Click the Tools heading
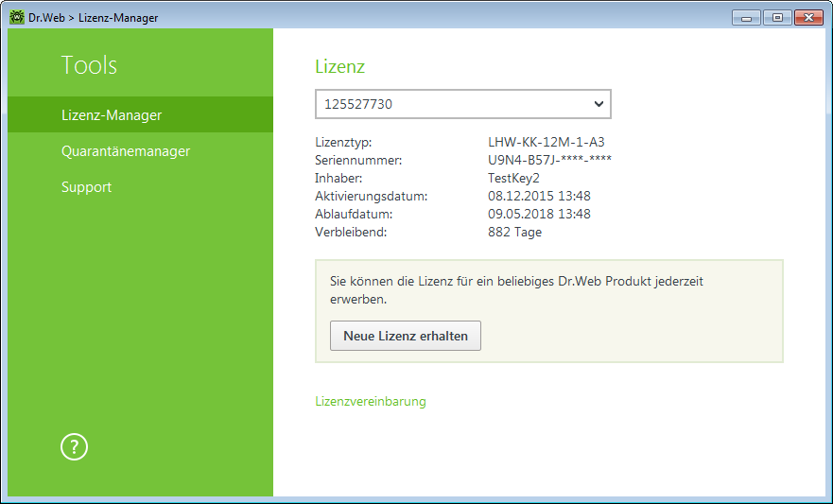The width and height of the screenshot is (833, 504). (x=89, y=65)
